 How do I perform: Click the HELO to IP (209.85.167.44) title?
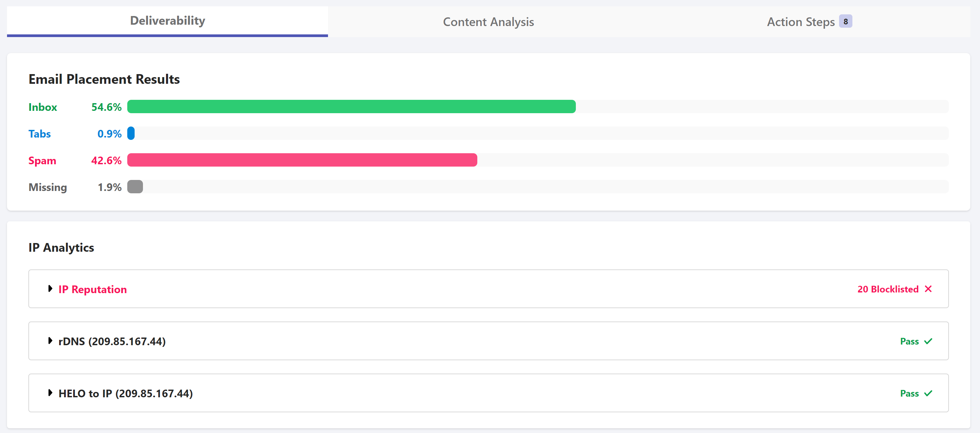pyautogui.click(x=126, y=394)
